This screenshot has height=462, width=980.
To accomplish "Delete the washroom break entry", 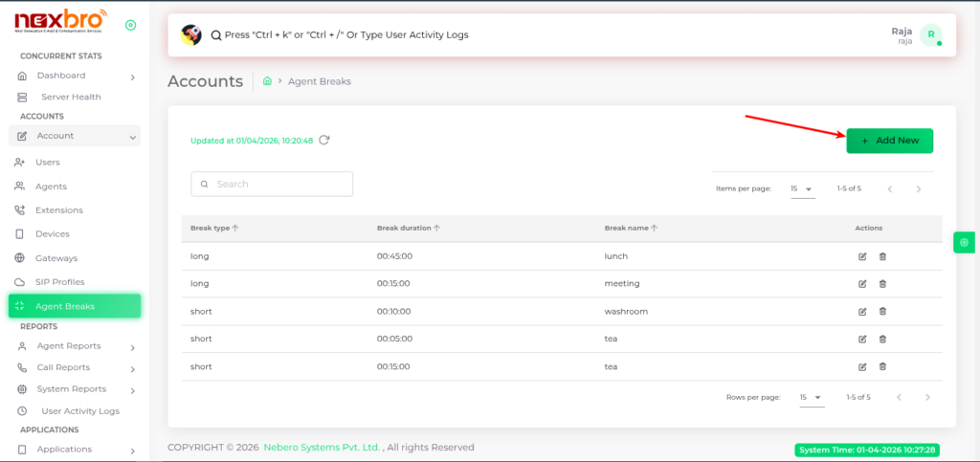I will [x=882, y=312].
